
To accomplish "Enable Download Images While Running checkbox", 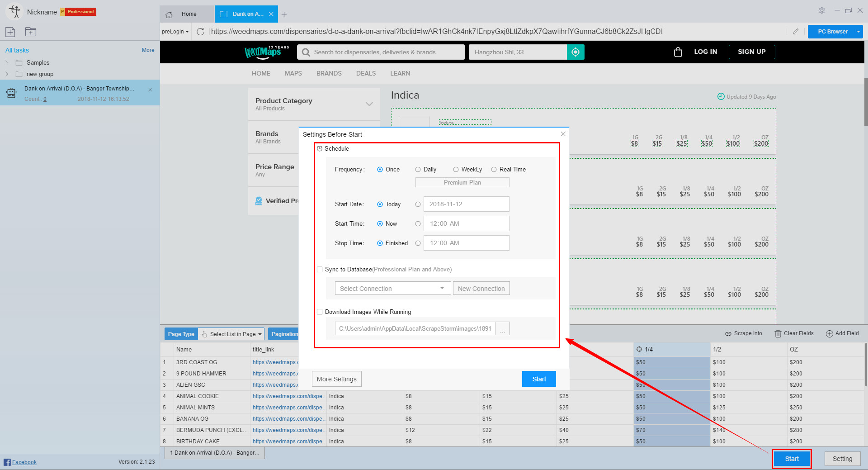I will pos(320,312).
